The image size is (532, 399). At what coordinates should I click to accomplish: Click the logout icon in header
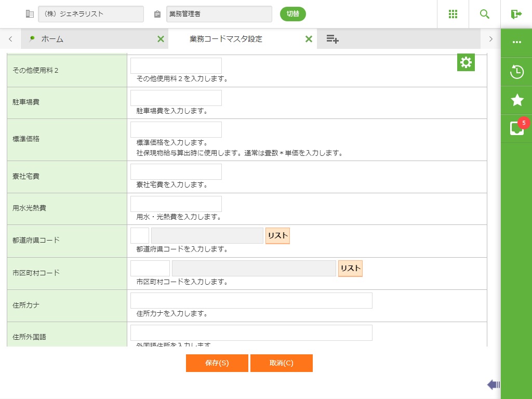tap(516, 14)
